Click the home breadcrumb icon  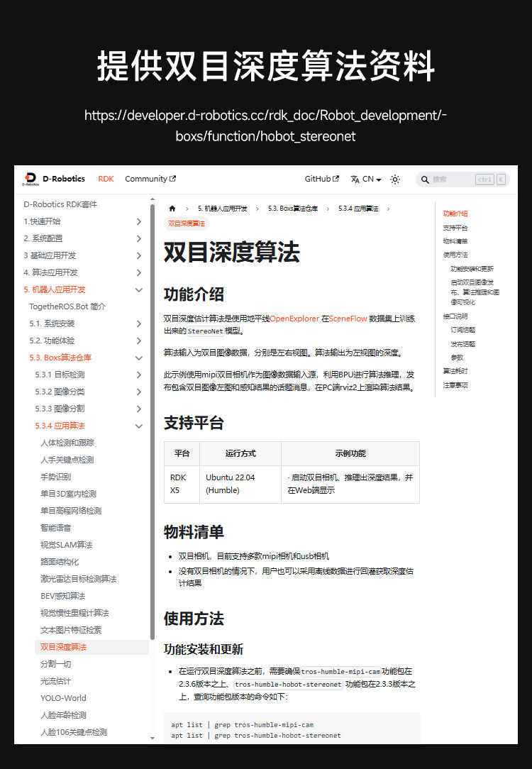coord(172,209)
